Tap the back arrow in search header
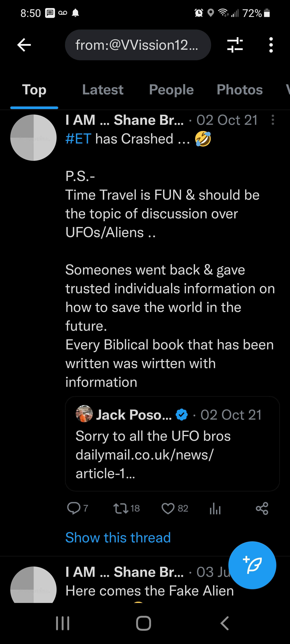290x644 pixels. (24, 45)
